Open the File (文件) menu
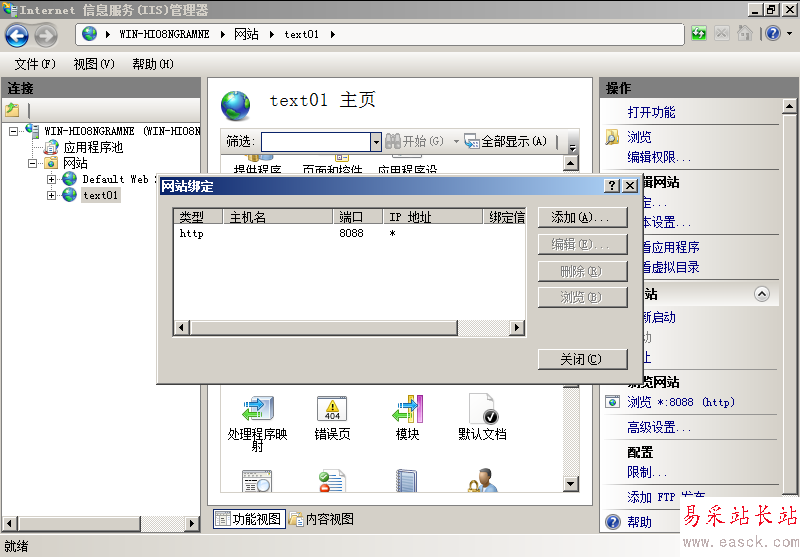This screenshot has height=557, width=800. coord(35,64)
